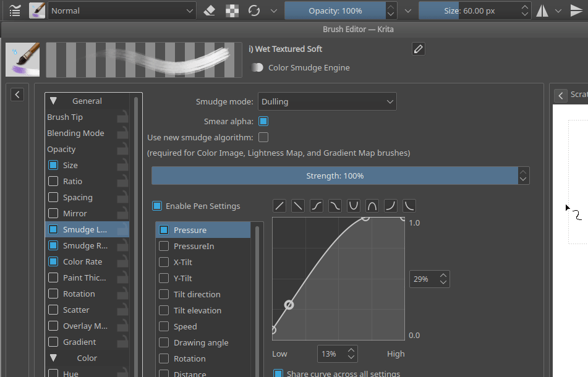Viewport: 588px width, 377px height.
Task: Select the Speed sensor in the list
Action: (185, 326)
